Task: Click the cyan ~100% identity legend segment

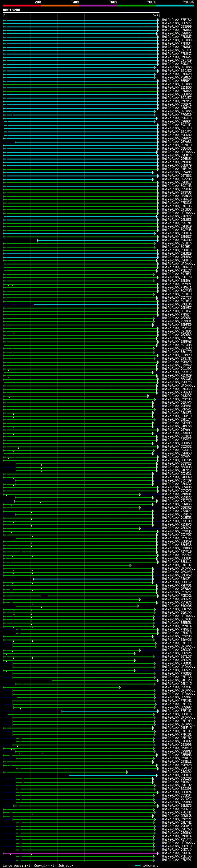Action: point(175,6)
